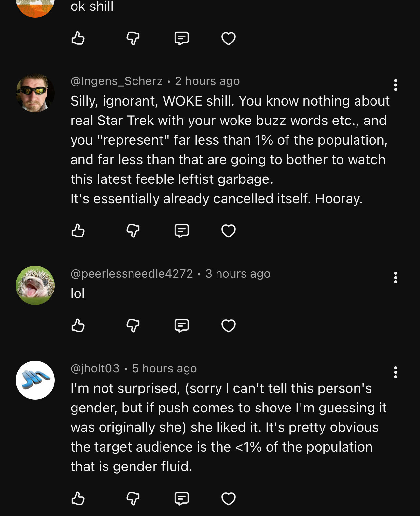Thumbs up the "lol" comment
The height and width of the screenshot is (516, 420).
[78, 325]
